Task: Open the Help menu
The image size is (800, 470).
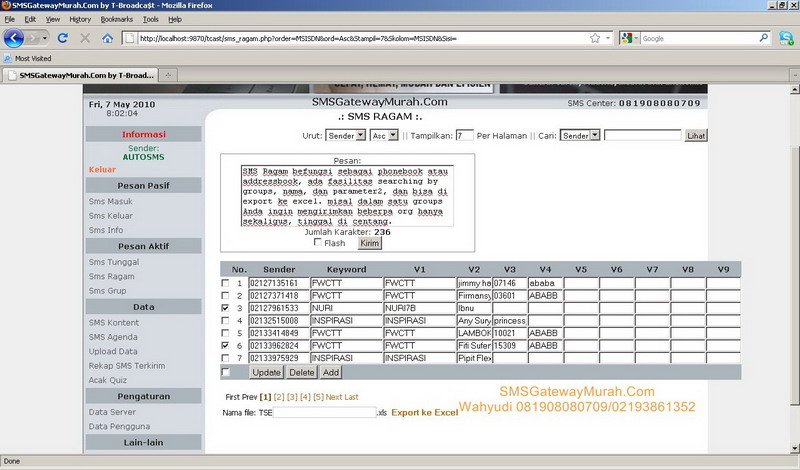Action: (x=175, y=19)
